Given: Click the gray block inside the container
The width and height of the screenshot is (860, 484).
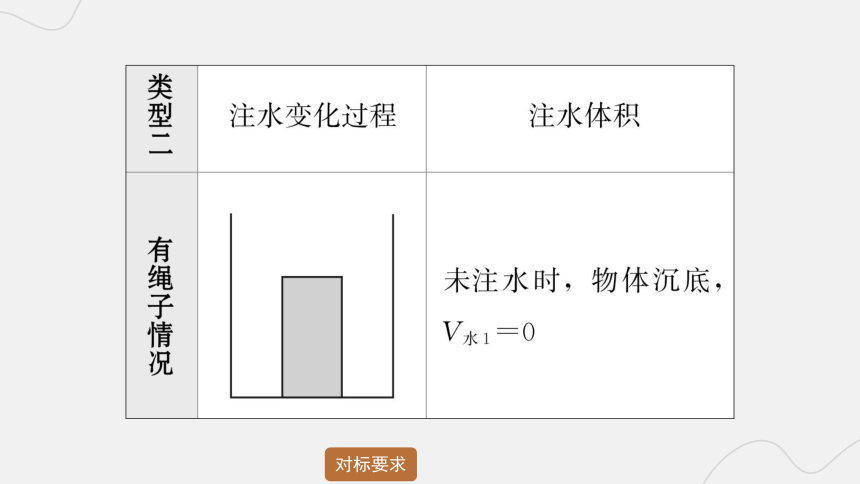Looking at the screenshot, I should 312,336.
